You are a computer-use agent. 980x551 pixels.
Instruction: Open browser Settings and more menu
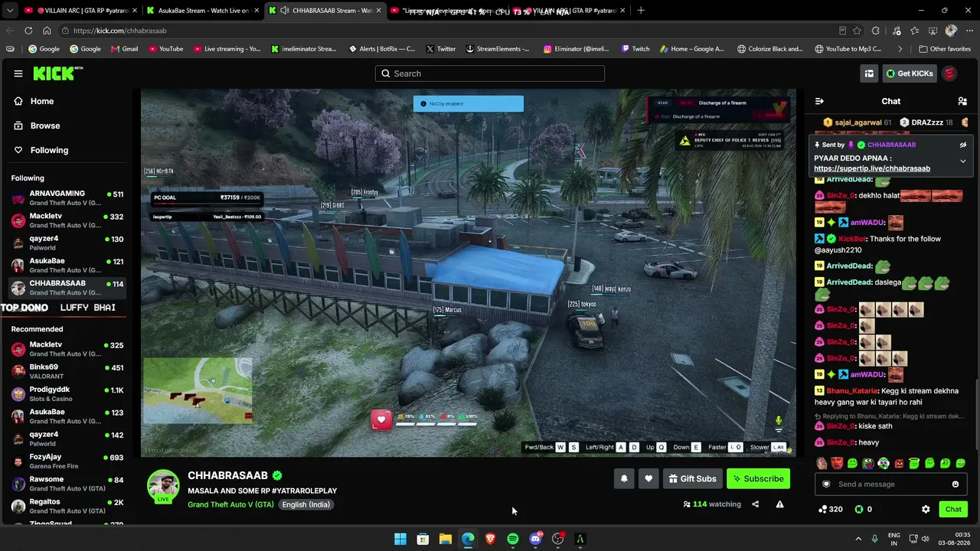coord(968,31)
